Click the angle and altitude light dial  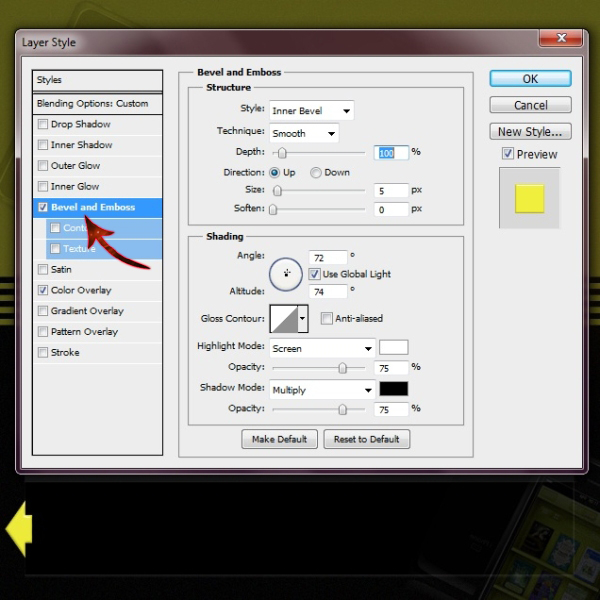pos(286,274)
